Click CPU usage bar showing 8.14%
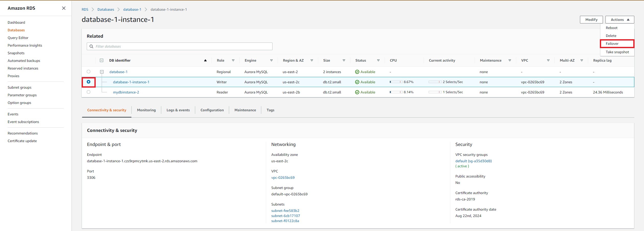Screen dimensions: 644x231 (396, 92)
